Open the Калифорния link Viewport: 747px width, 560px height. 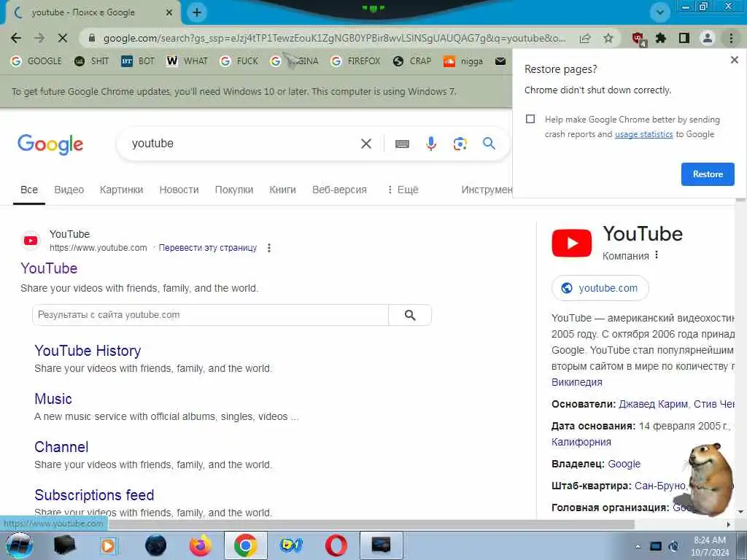point(581,442)
